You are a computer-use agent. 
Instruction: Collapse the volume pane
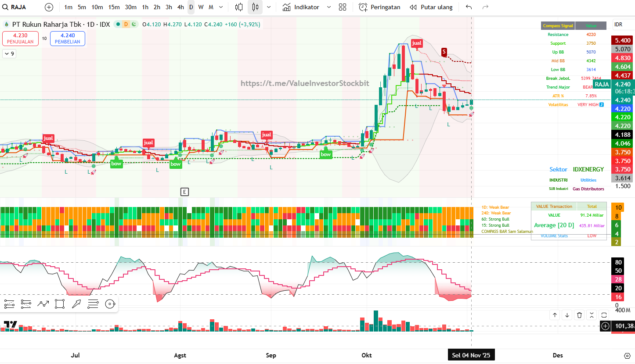tap(592, 315)
